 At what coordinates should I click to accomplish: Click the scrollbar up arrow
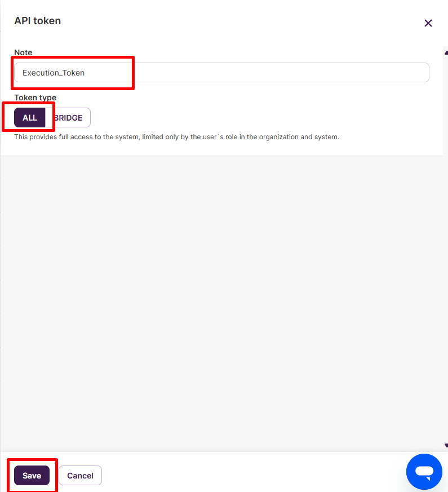[446, 53]
